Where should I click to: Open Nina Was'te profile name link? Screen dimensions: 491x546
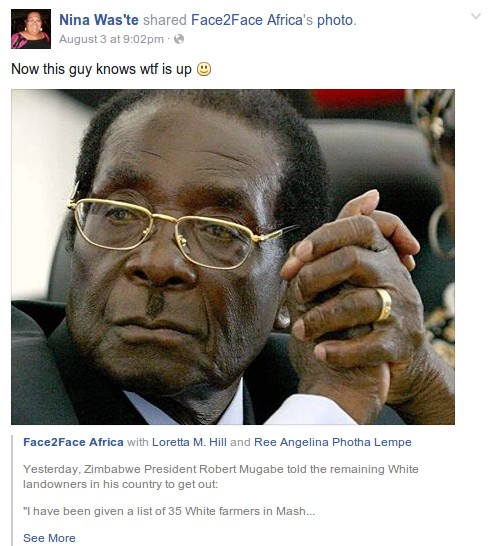[x=99, y=20]
